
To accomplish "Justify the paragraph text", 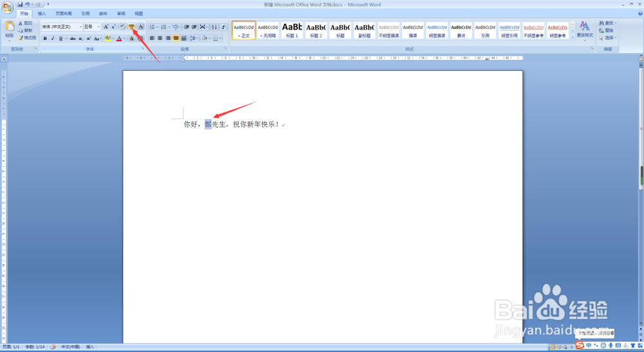I will point(176,38).
